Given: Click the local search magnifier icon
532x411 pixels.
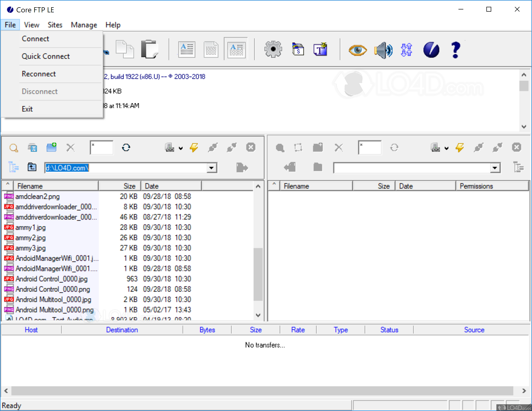Looking at the screenshot, I should pyautogui.click(x=14, y=148).
